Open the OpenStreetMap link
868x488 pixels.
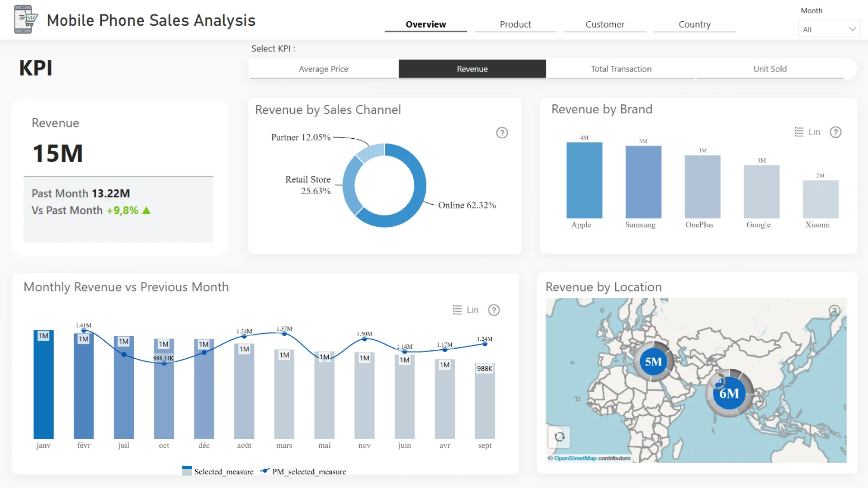click(x=575, y=458)
